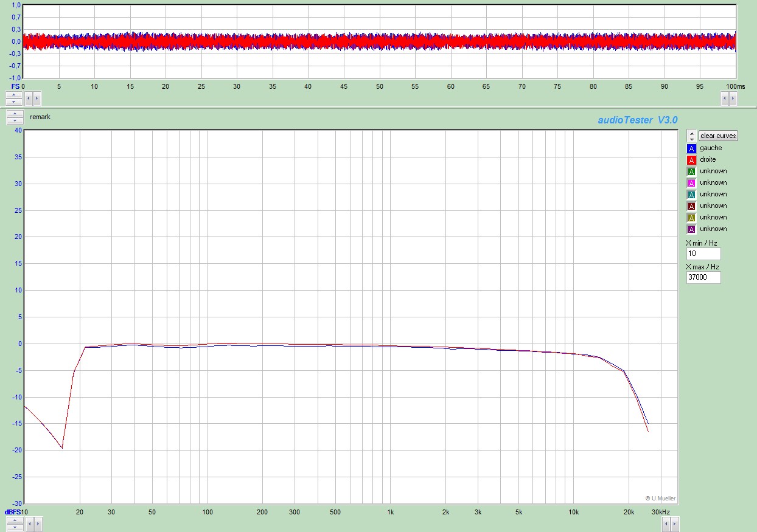Click the X max / Hz input field
757x532 pixels.
click(x=703, y=277)
